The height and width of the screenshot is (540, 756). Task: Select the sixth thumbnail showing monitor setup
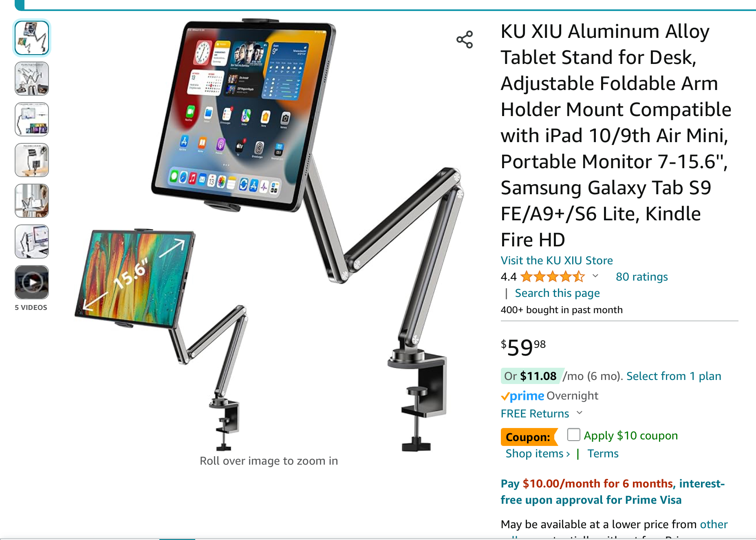click(32, 241)
